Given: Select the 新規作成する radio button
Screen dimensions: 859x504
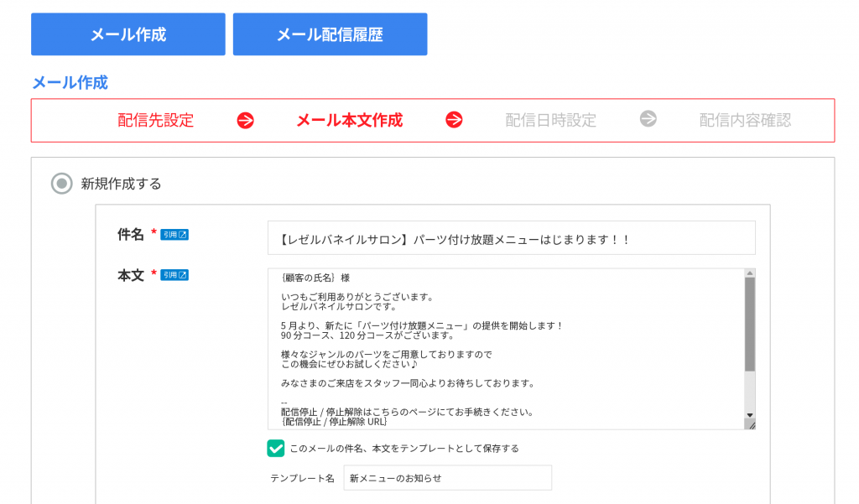Looking at the screenshot, I should tap(61, 183).
